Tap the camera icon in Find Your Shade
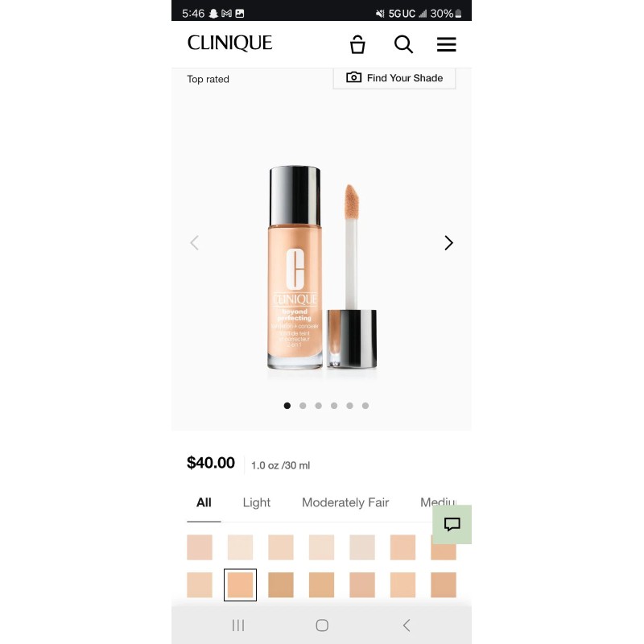This screenshot has height=644, width=644. tap(353, 77)
